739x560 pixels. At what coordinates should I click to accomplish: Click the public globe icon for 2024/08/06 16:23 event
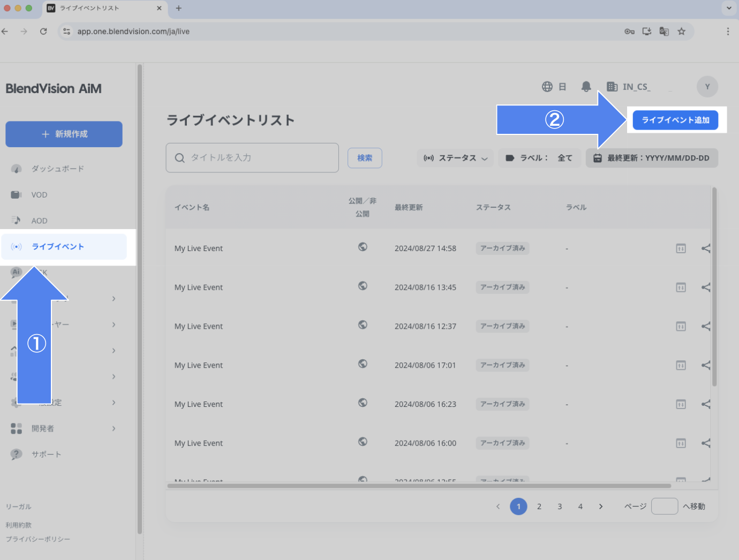[363, 403]
